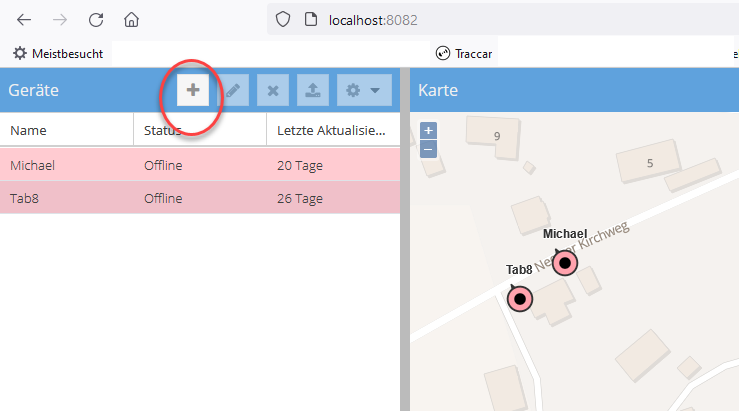The image size is (739, 411).
Task: Open the Meistbesucht bookmarks folder
Action: point(58,53)
